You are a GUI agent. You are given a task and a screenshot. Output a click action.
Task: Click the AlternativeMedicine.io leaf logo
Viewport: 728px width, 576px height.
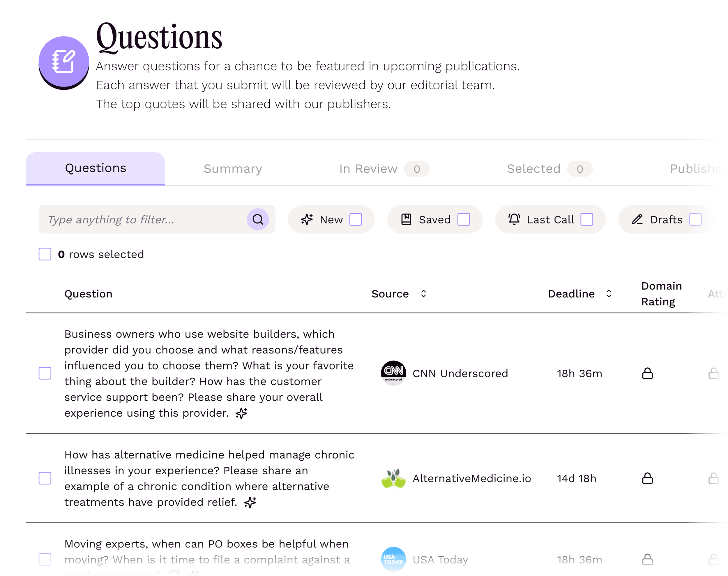(394, 478)
